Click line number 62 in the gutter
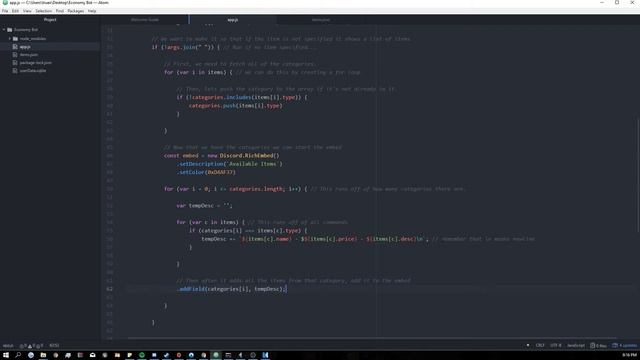This screenshot has width=640, height=360. (x=109, y=289)
